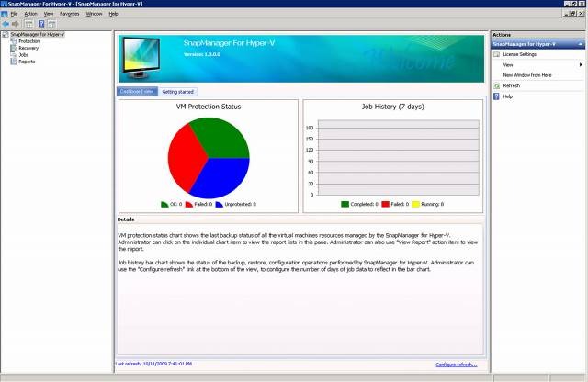The image size is (588, 382).
Task: Click the SnapManager root node icon in tree
Action: (6, 35)
